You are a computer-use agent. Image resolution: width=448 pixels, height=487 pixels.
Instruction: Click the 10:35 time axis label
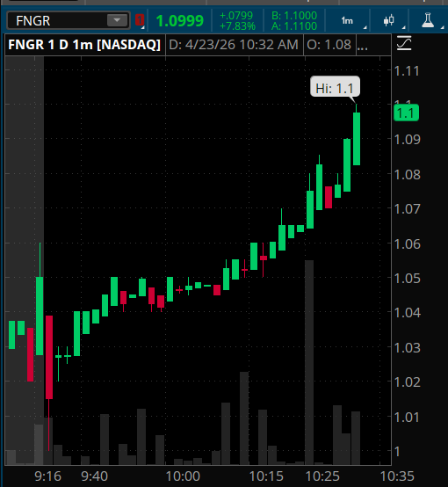pos(397,476)
